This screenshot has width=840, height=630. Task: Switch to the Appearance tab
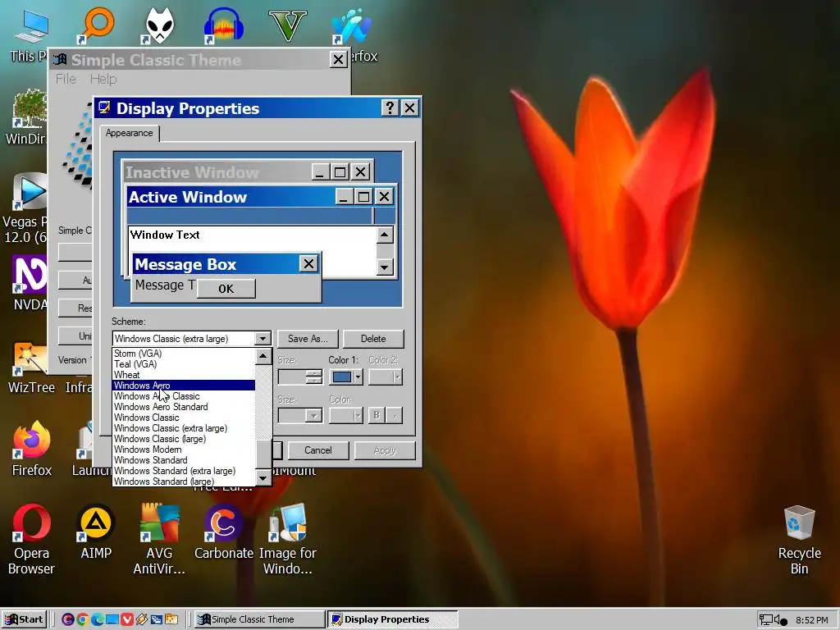point(129,134)
